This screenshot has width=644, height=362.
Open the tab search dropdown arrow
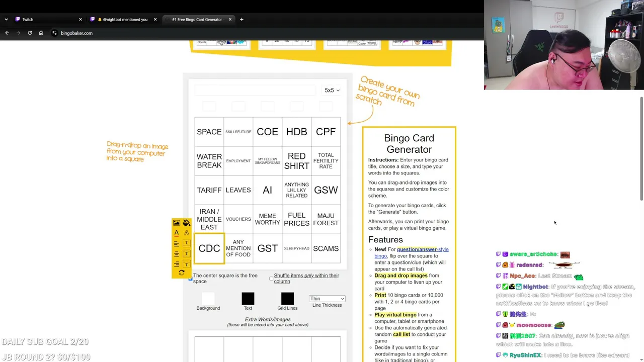coord(6,20)
